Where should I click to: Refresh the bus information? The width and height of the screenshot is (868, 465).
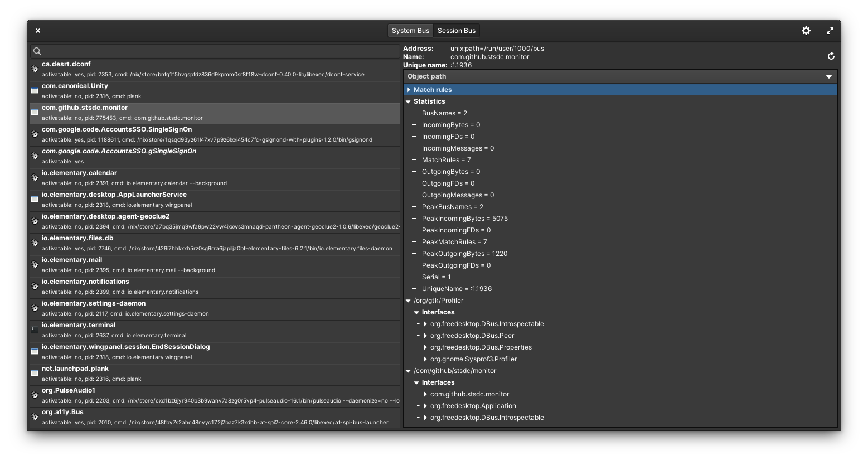point(831,56)
